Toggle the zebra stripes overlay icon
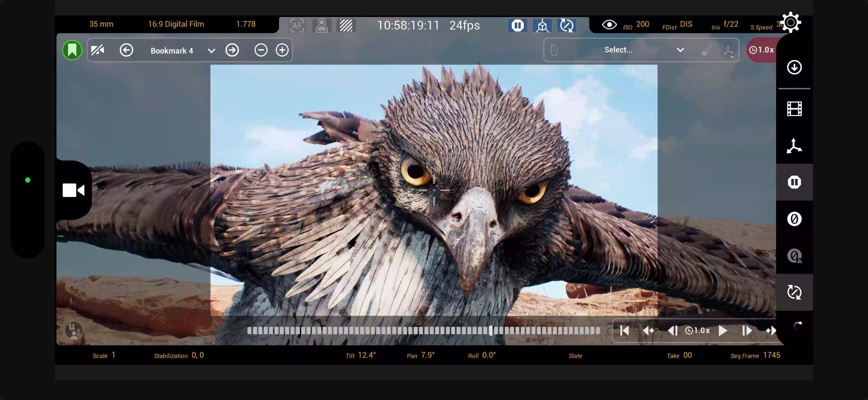Image resolution: width=868 pixels, height=400 pixels. (x=346, y=25)
